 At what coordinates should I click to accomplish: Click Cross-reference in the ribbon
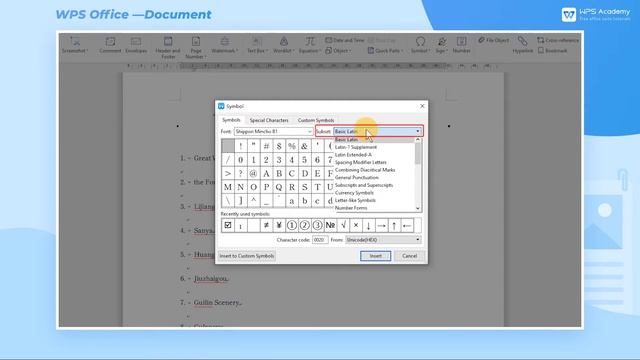558,40
